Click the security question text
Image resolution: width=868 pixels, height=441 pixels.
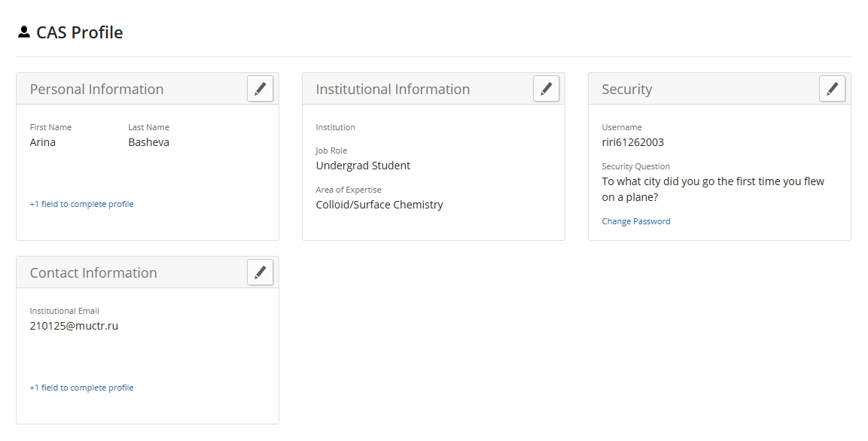pyautogui.click(x=712, y=189)
